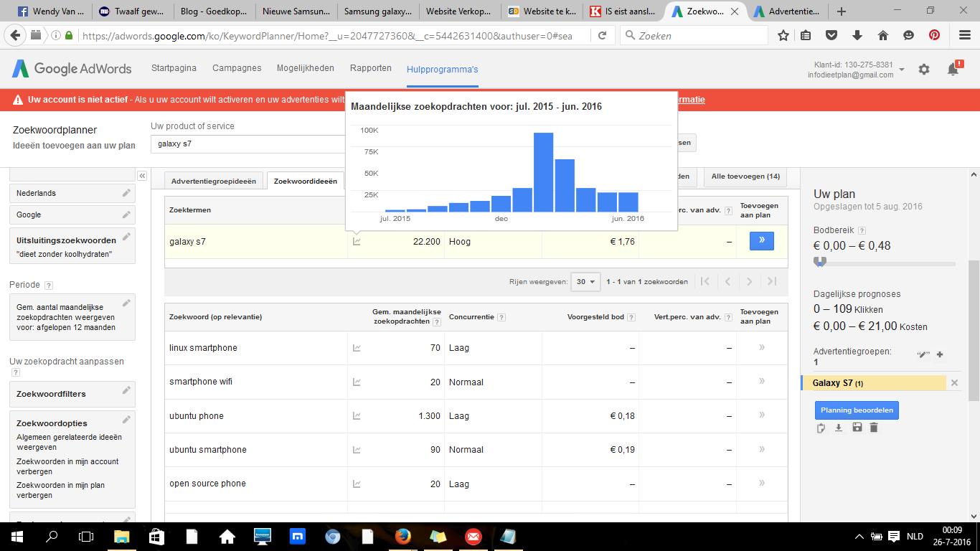Add smartphone wifi to plan via arrow
Image resolution: width=980 pixels, height=551 pixels.
761,382
